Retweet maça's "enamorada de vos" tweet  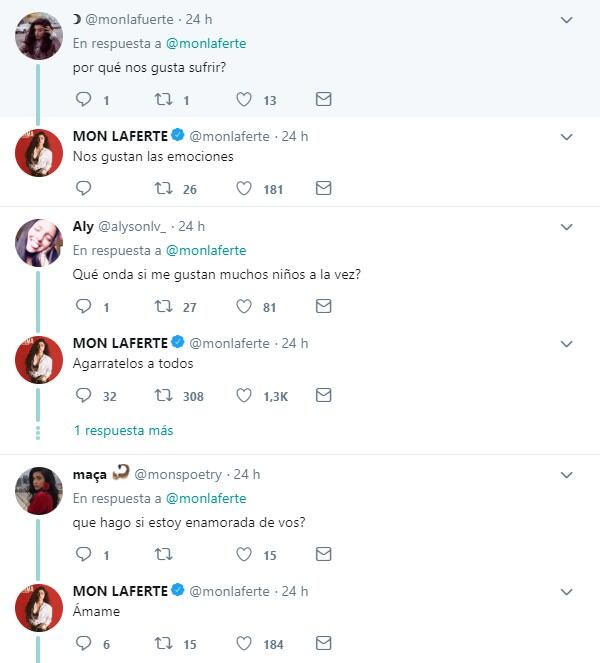pos(163,554)
